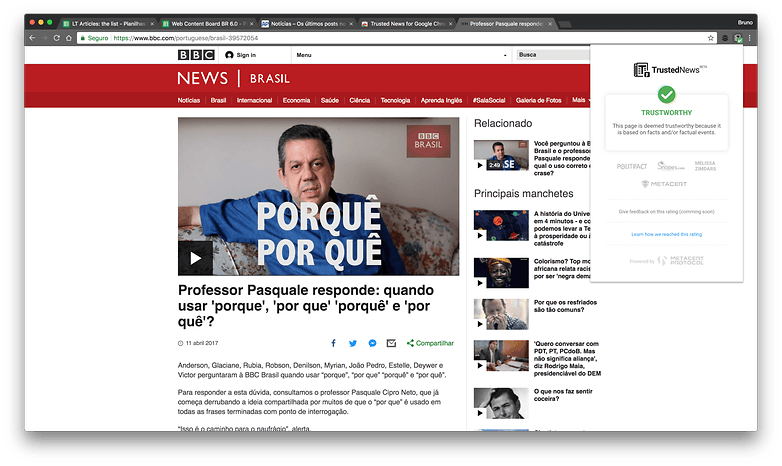
Task: Open the green padlock Seguro site info
Action: coord(94,38)
